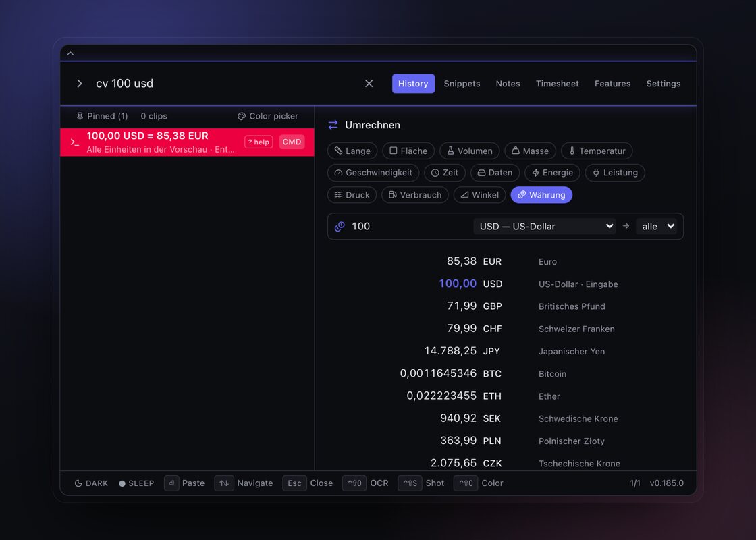Click the 85,38 EUR conversion row

506,261
